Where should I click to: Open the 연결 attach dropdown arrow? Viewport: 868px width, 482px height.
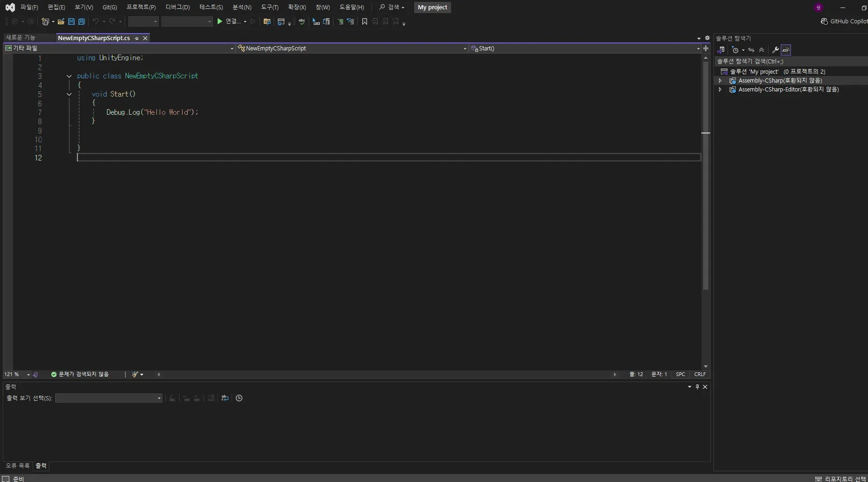(245, 21)
